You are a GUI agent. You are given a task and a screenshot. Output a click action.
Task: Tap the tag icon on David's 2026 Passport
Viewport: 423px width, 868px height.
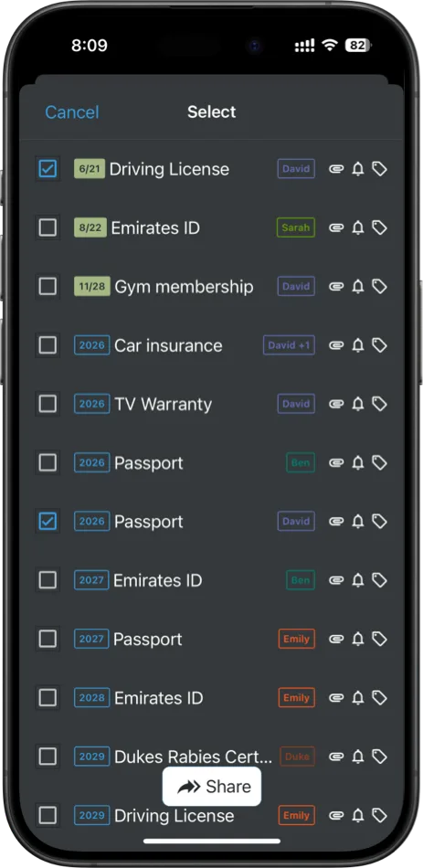pyautogui.click(x=379, y=522)
